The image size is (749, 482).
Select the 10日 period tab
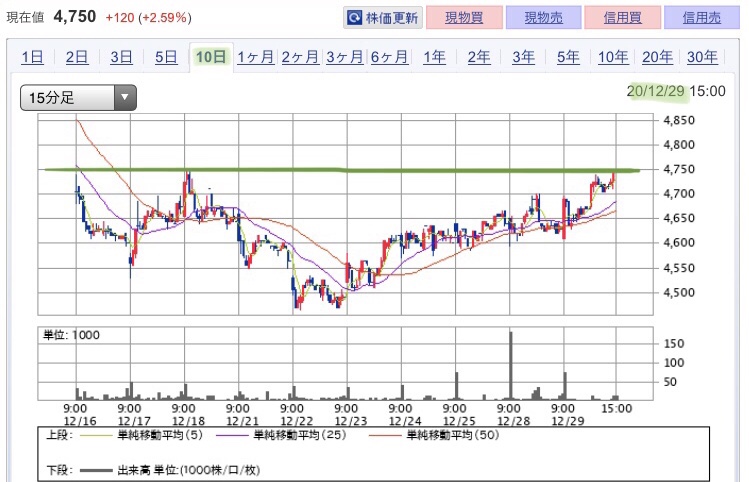[x=211, y=57]
